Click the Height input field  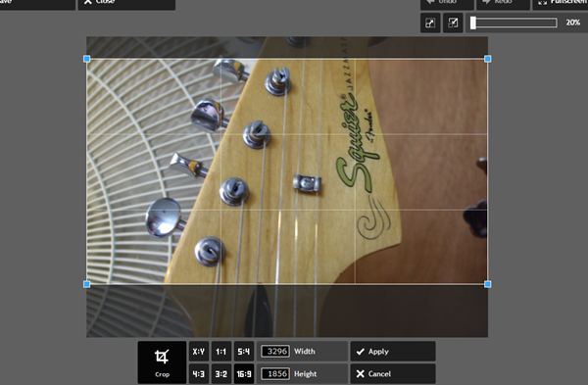[x=275, y=374]
